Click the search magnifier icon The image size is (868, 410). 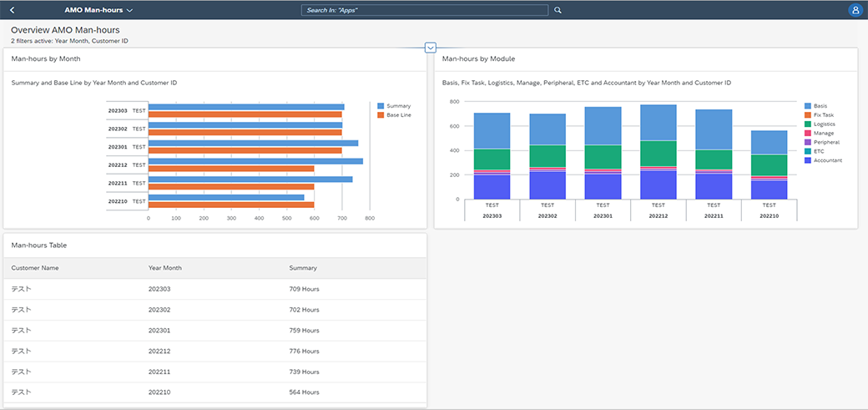558,10
